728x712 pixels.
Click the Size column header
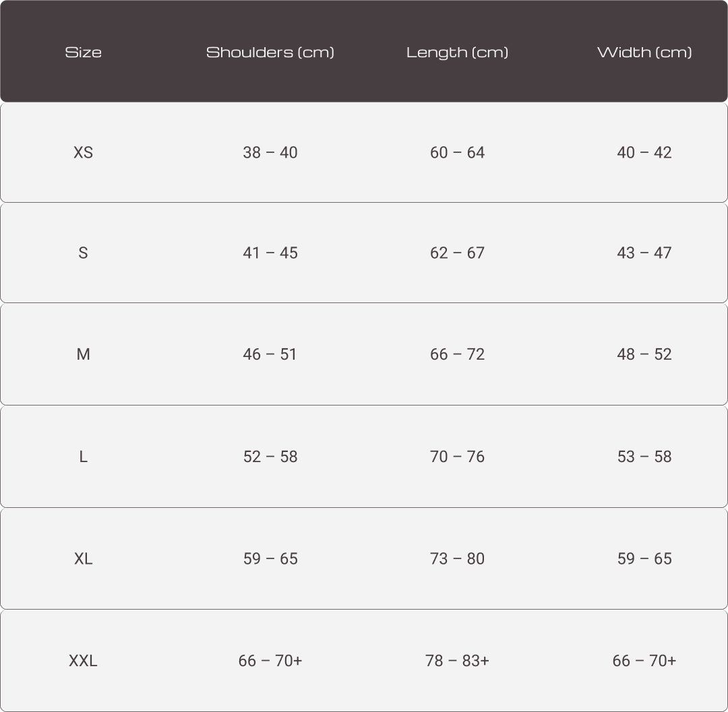83,53
